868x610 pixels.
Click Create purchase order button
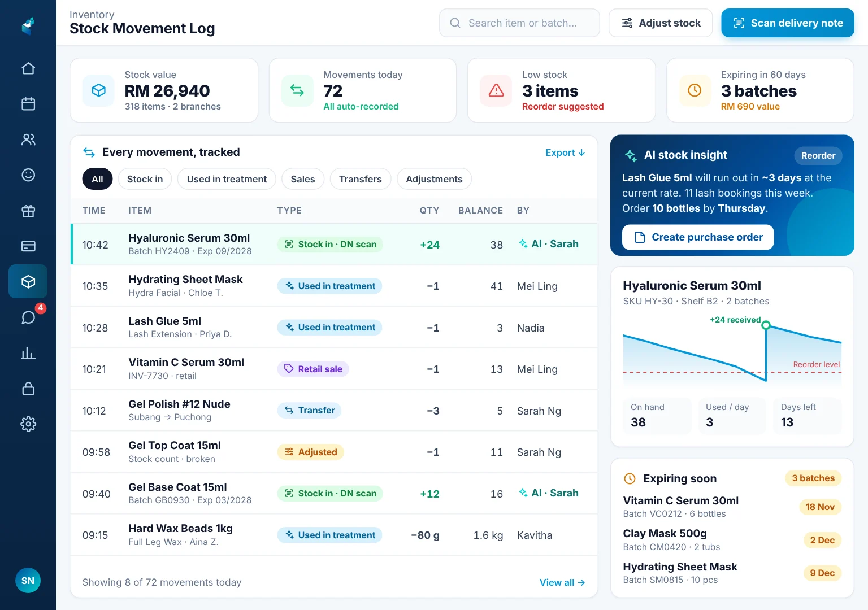click(x=698, y=237)
